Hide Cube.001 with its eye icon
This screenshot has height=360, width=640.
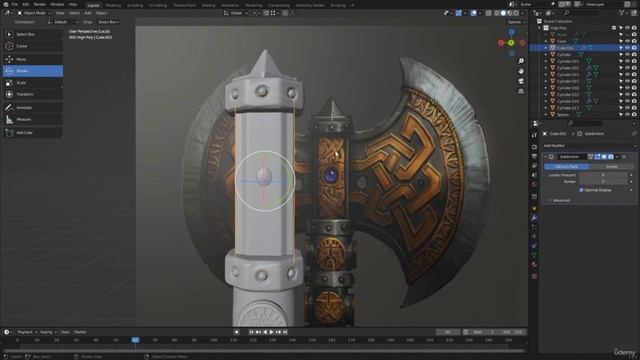point(627,48)
